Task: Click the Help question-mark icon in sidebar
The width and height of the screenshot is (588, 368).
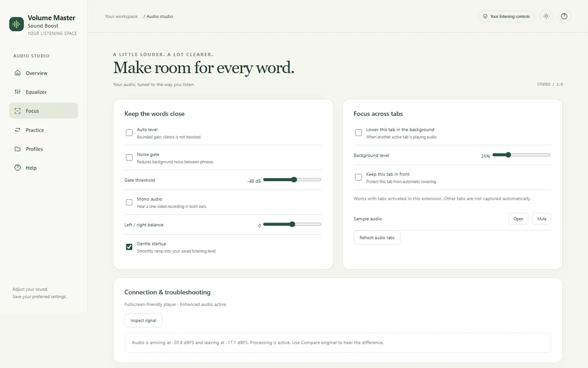Action: point(18,168)
